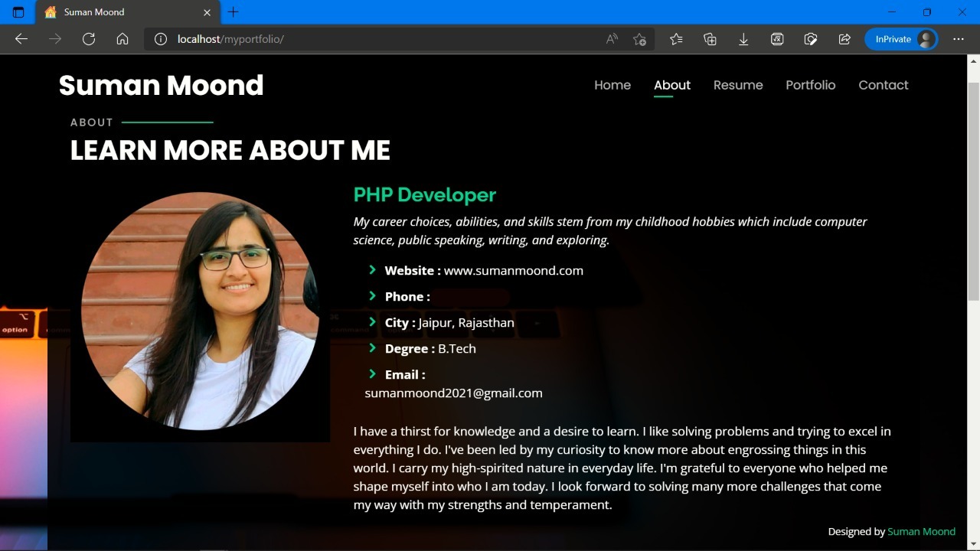Open a new tab with plus button
This screenshot has height=551, width=980.
point(234,12)
